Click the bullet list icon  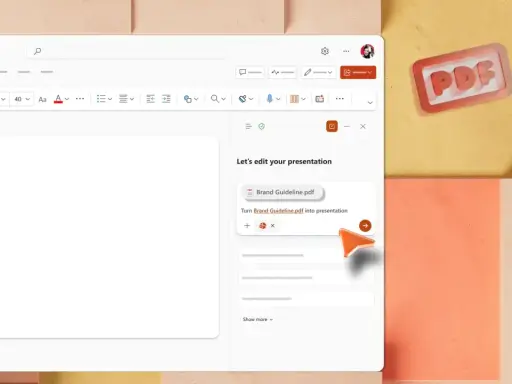click(101, 99)
